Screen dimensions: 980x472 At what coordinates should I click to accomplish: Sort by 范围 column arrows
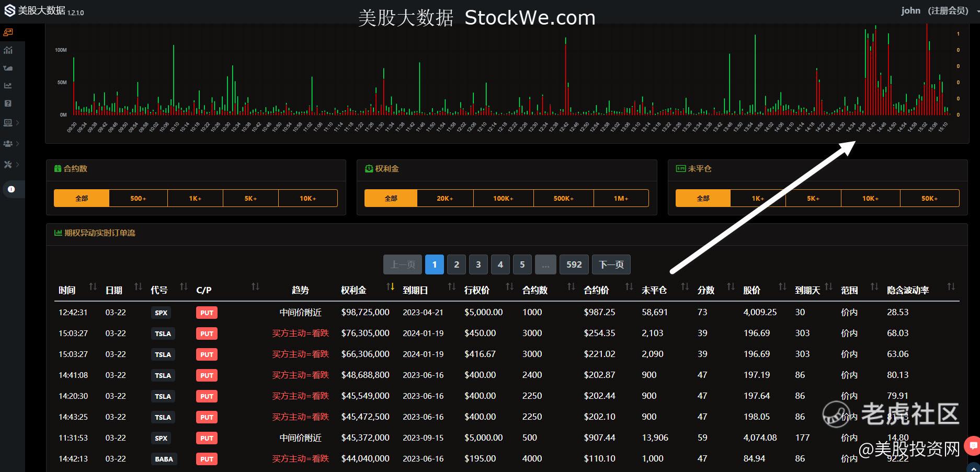[874, 286]
